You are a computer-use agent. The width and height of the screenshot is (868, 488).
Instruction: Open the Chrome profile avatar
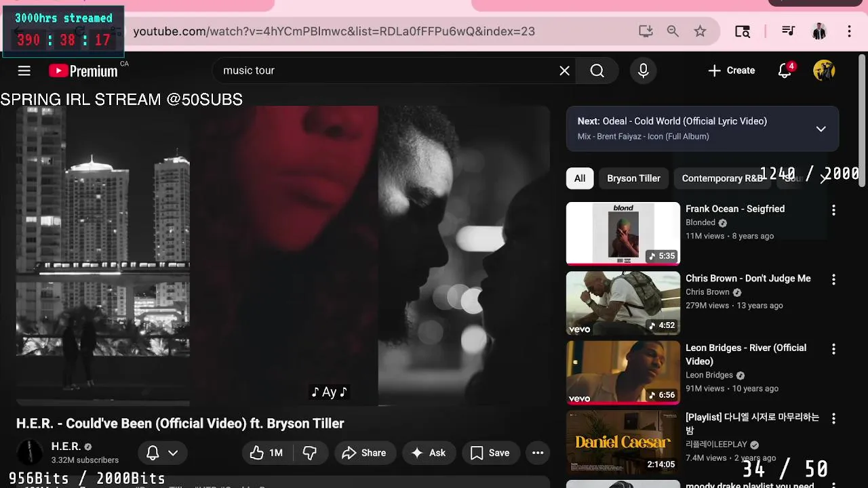819,31
